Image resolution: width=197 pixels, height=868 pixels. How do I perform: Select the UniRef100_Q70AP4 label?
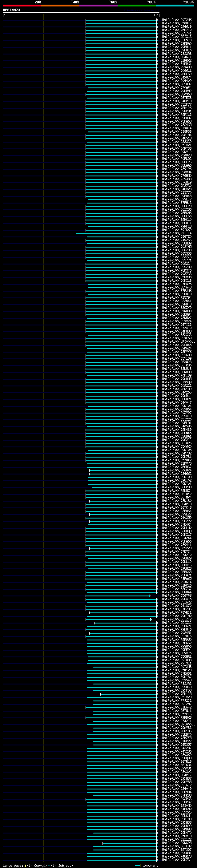click(x=177, y=88)
